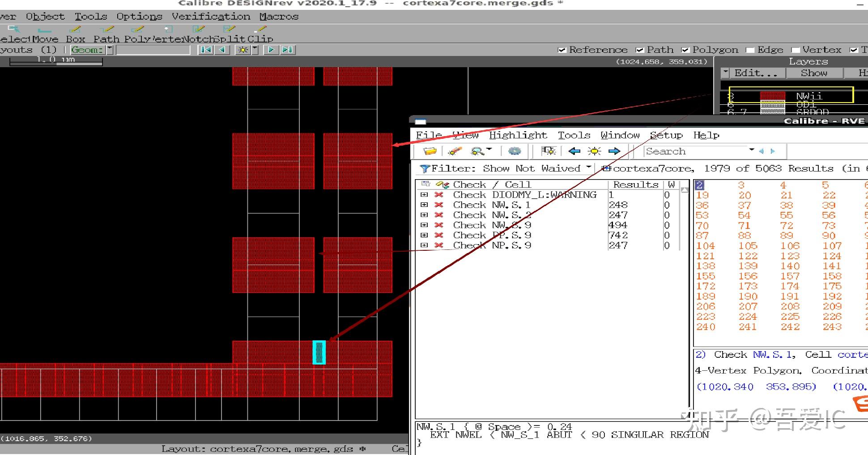Screen dimensions: 868x455
Task: Open the Verification menu in DESIGNrev
Action: tap(211, 17)
